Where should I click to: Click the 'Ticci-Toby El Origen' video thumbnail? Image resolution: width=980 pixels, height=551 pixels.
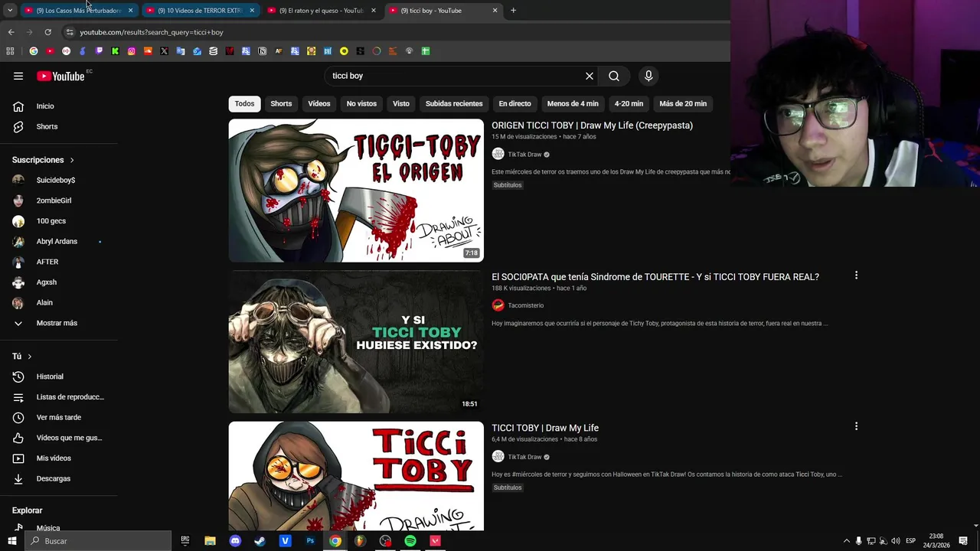click(356, 191)
